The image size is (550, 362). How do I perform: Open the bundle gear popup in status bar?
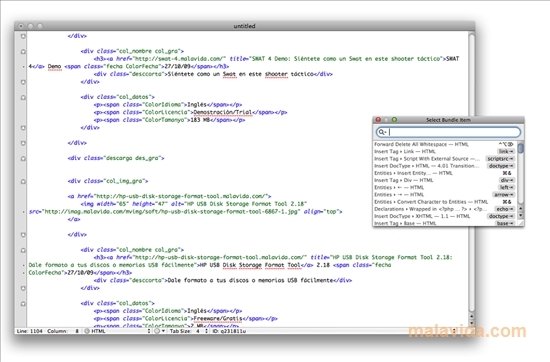[159, 331]
